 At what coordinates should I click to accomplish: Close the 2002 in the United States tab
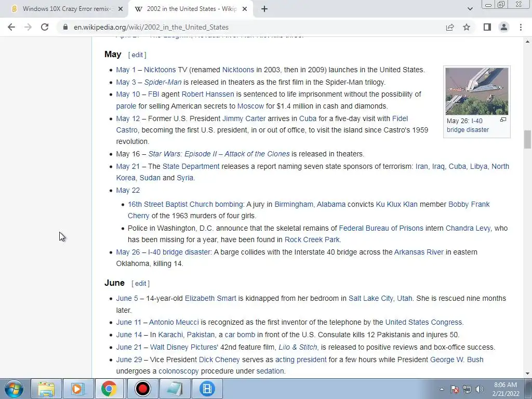(245, 9)
